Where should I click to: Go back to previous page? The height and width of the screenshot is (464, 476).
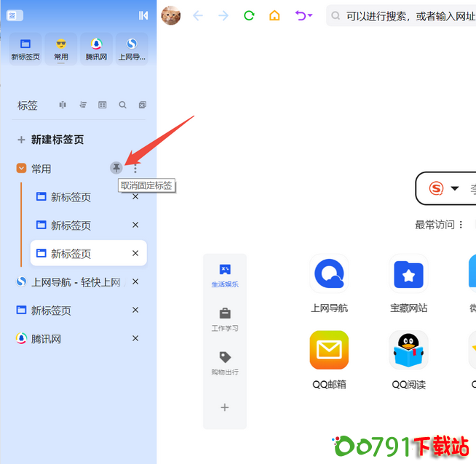point(198,15)
